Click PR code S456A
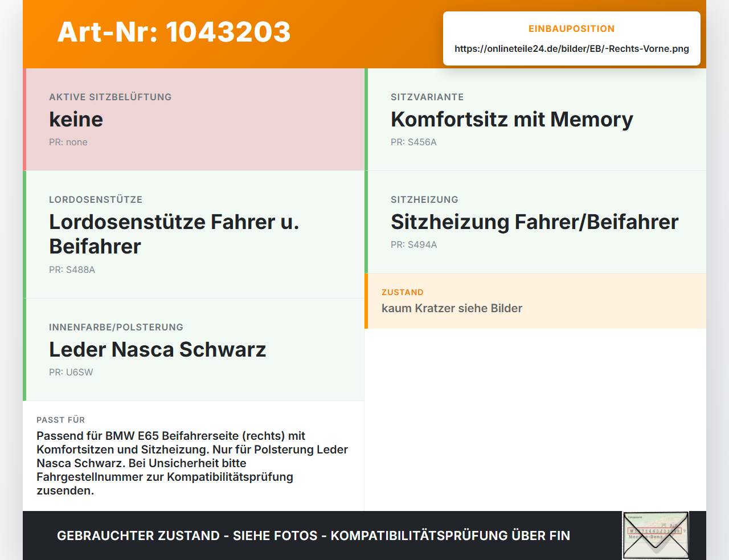 pos(413,142)
